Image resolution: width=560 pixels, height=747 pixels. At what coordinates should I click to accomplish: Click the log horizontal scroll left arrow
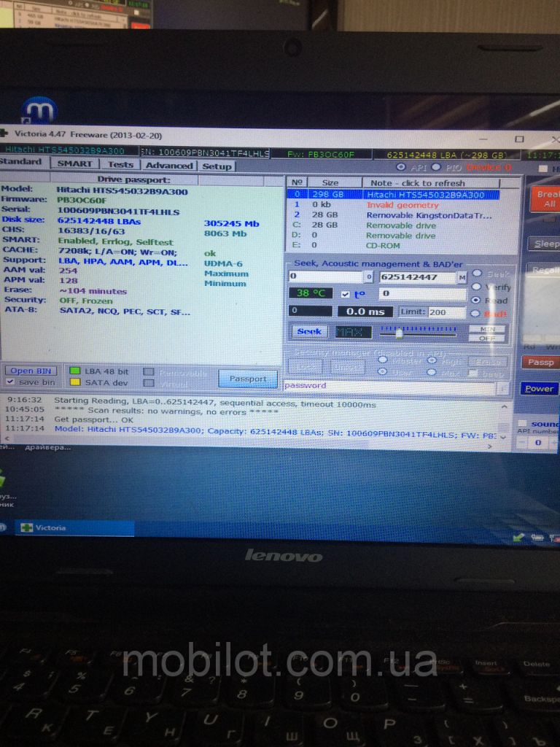coord(7,438)
